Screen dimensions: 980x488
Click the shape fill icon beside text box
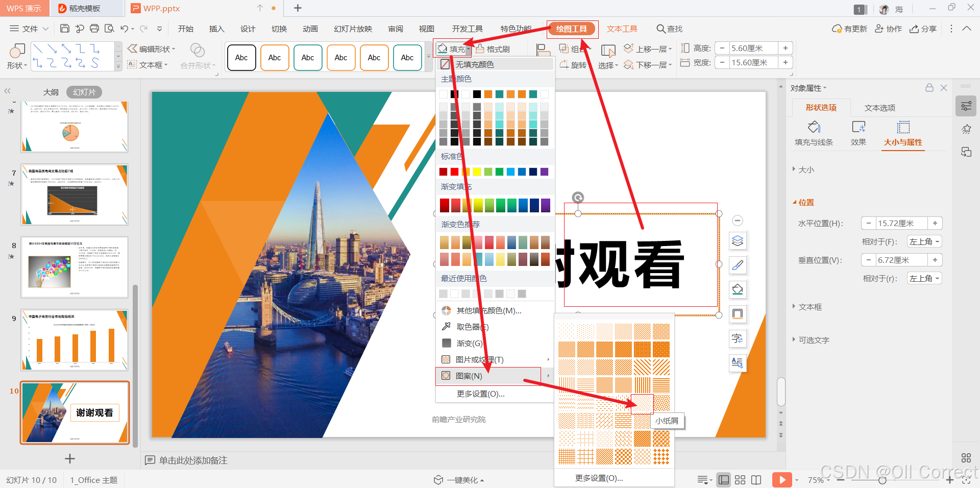(x=738, y=289)
